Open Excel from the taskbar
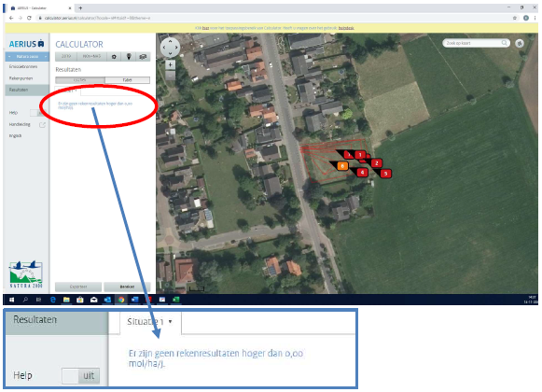The height and width of the screenshot is (392, 542). coord(176,300)
